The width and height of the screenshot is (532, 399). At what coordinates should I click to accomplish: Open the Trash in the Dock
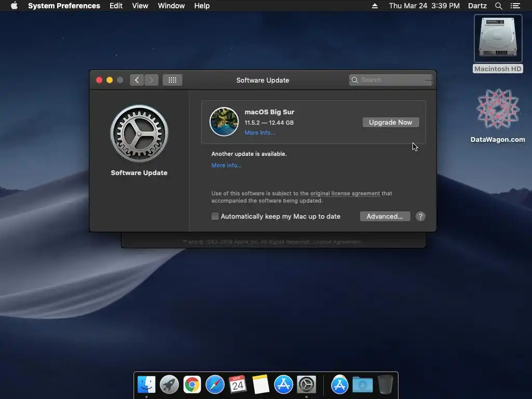[385, 385]
